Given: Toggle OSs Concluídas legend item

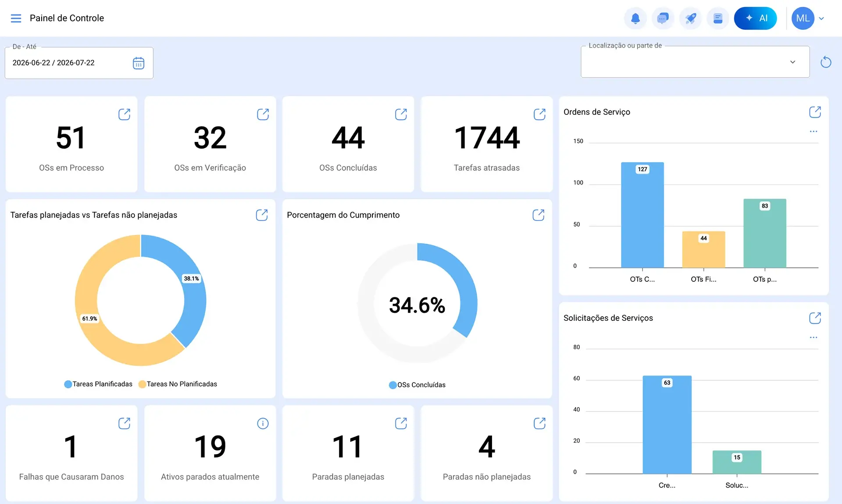Looking at the screenshot, I should pos(417,385).
